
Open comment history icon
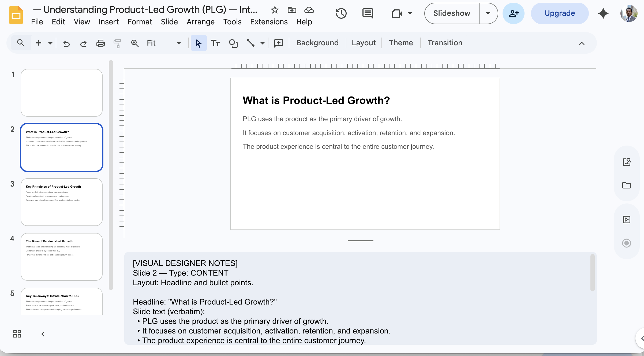click(368, 14)
